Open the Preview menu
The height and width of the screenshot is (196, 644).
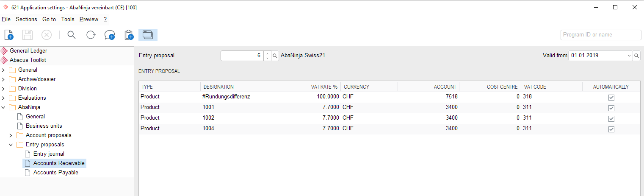coord(89,19)
